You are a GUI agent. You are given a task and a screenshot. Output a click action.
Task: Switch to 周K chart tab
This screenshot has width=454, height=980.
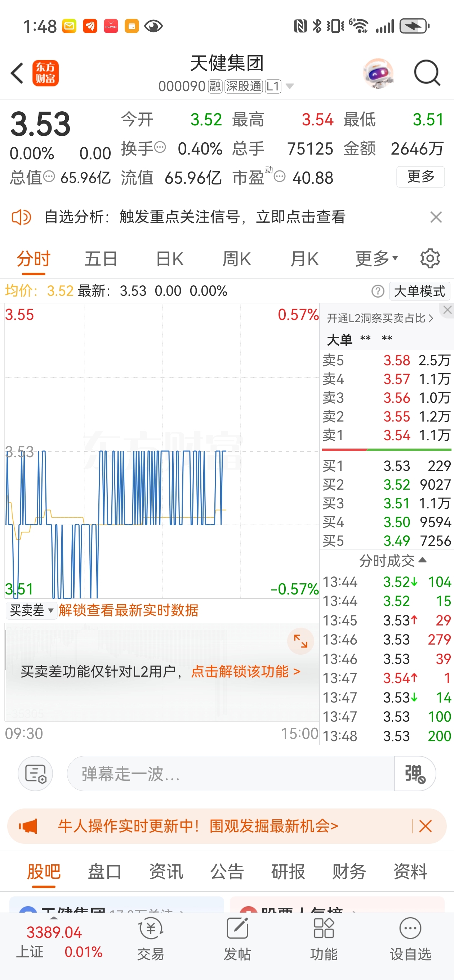point(237,259)
